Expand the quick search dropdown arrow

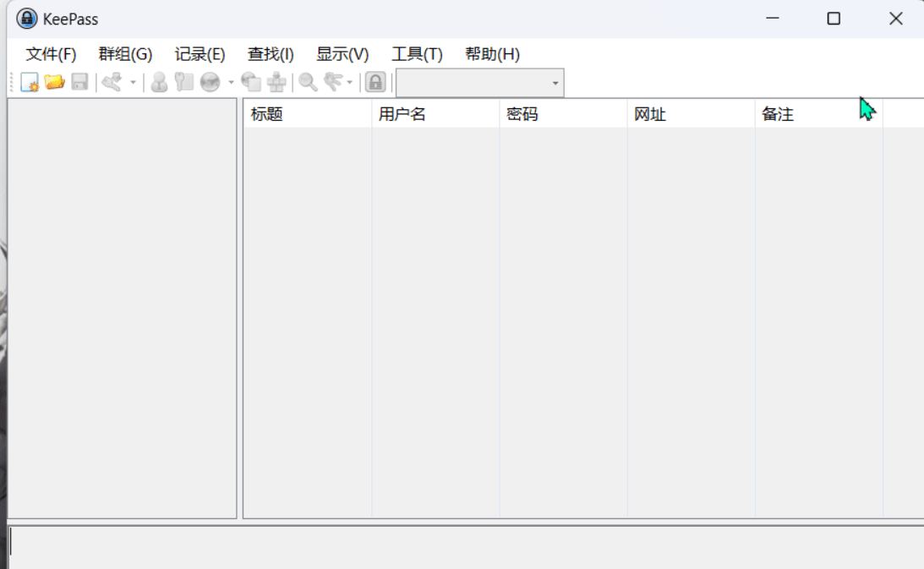click(555, 83)
